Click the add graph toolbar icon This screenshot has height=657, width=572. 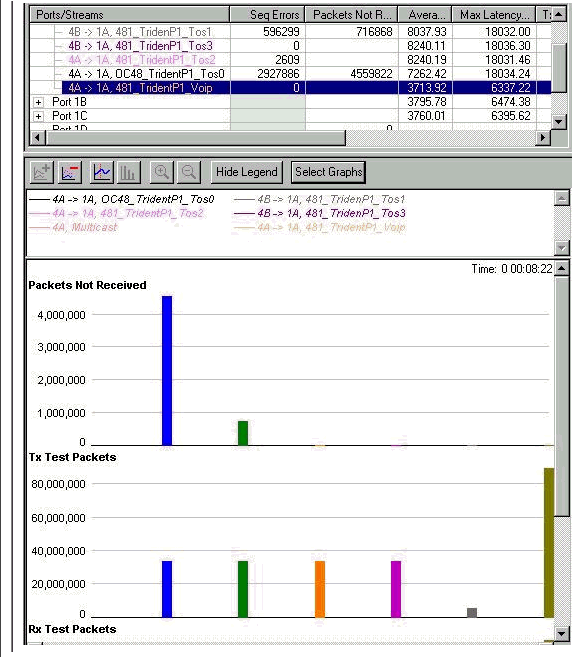coord(42,172)
